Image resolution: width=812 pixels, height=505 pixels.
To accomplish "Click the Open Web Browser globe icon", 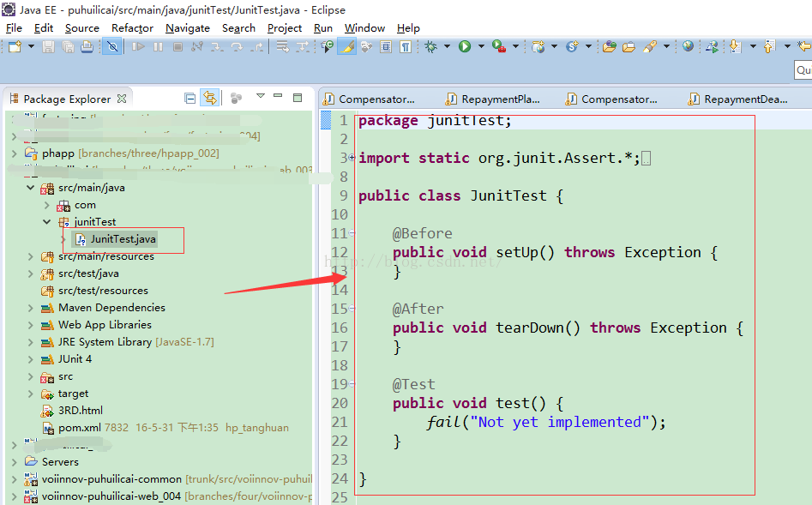I will click(x=688, y=46).
